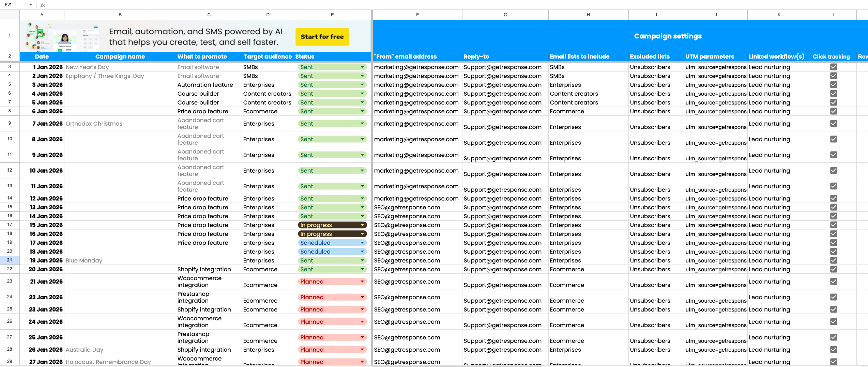
Task: Select row 21 header
Action: [10, 260]
